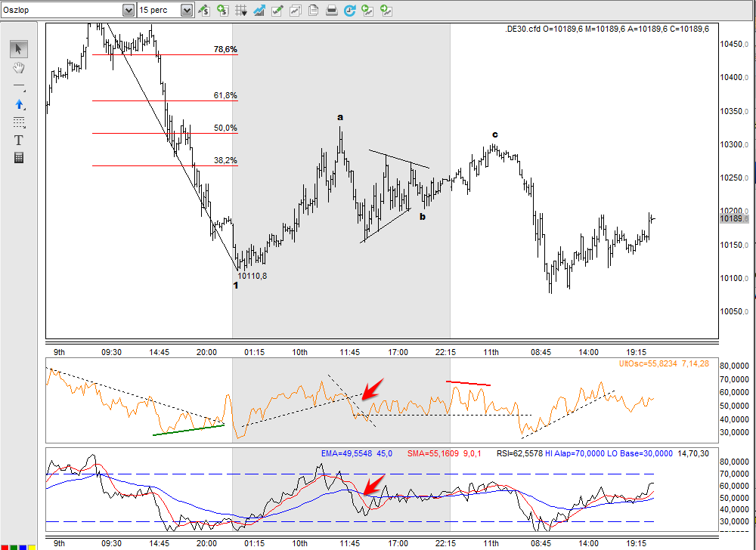Image resolution: width=756 pixels, height=550 pixels.
Task: Click the copy documents icon
Action: point(314,10)
